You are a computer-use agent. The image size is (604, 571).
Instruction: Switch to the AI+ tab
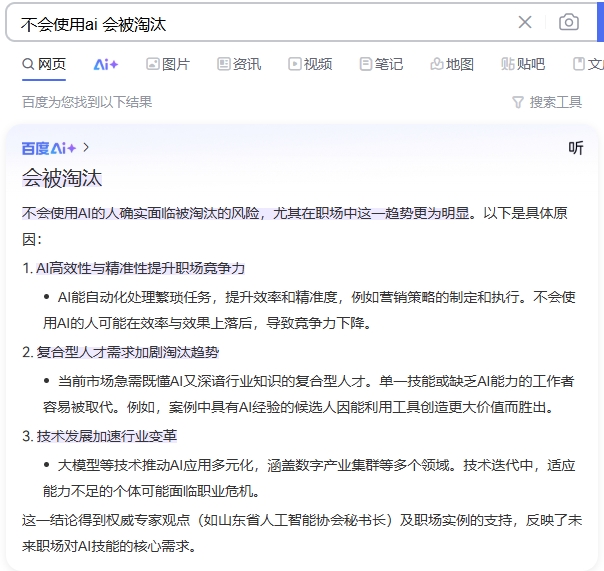pyautogui.click(x=106, y=64)
